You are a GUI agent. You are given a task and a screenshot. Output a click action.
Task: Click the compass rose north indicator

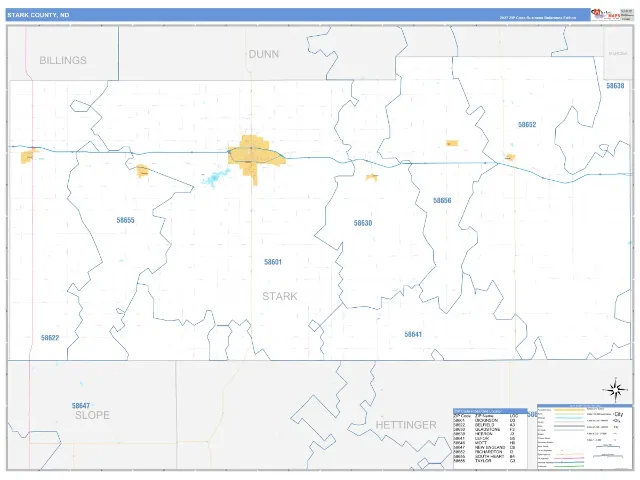(616, 389)
